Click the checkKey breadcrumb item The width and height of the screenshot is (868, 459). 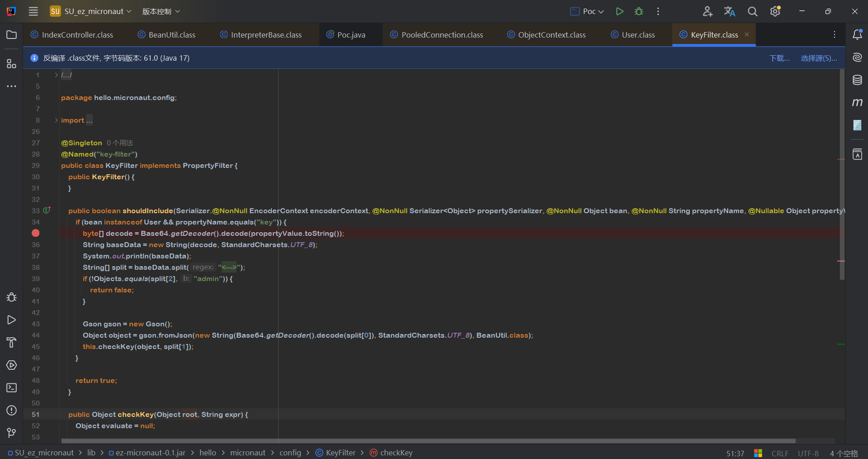tap(391, 453)
